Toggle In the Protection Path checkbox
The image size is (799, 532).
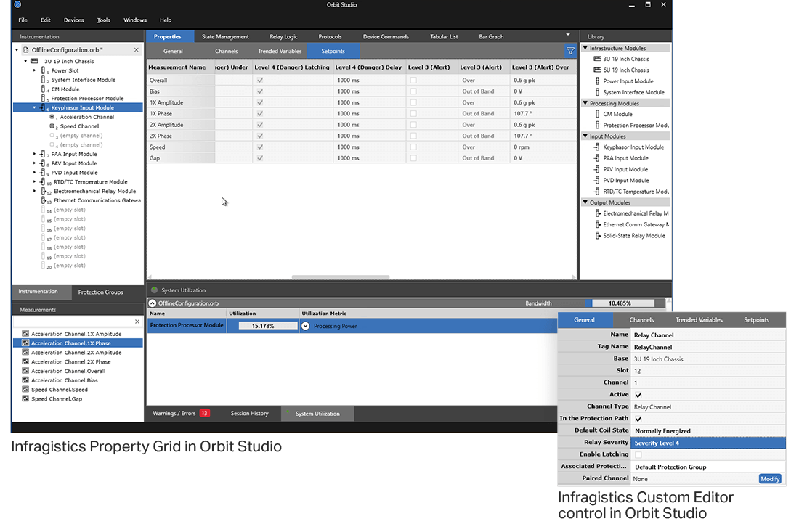[x=638, y=419]
